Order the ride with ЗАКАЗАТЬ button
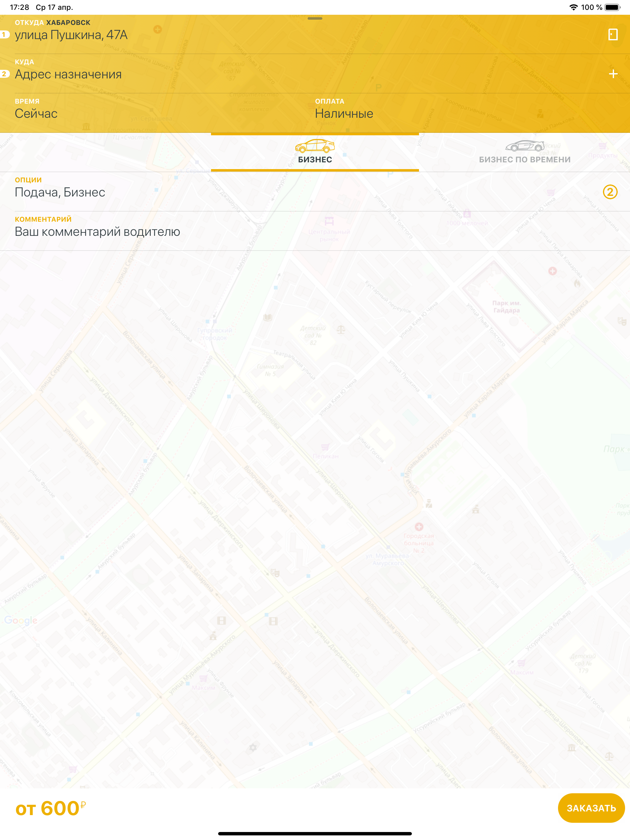The height and width of the screenshot is (840, 630). pyautogui.click(x=591, y=808)
